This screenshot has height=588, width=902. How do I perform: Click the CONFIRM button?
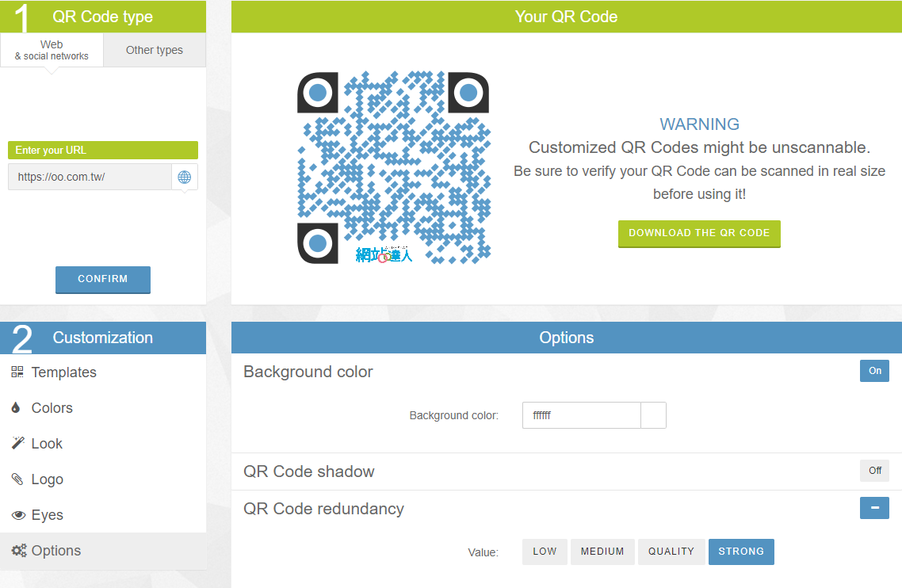click(x=103, y=280)
